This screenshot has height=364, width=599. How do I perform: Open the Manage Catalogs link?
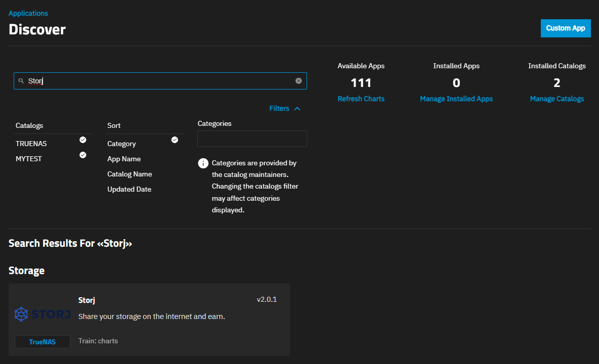pos(557,99)
